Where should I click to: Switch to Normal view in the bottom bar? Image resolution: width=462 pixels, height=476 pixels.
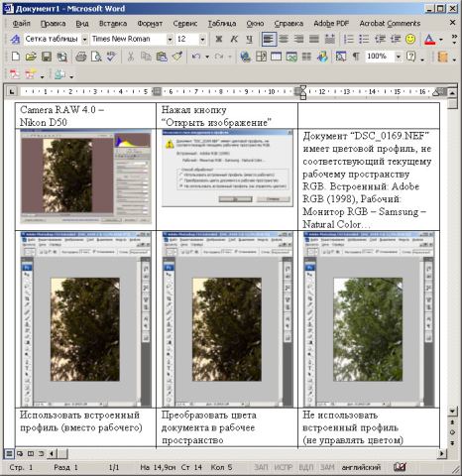(9, 453)
